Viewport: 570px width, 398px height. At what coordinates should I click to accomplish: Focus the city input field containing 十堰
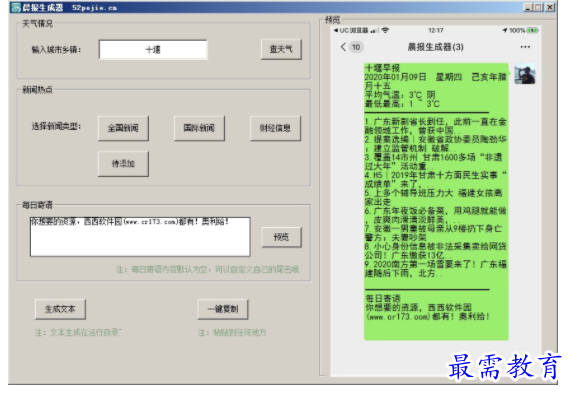153,49
